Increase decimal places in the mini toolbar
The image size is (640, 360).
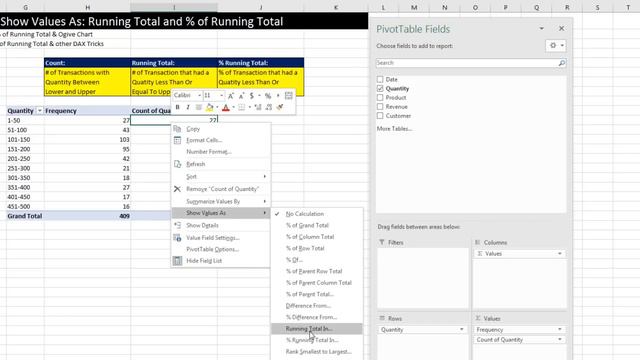pos(258,107)
